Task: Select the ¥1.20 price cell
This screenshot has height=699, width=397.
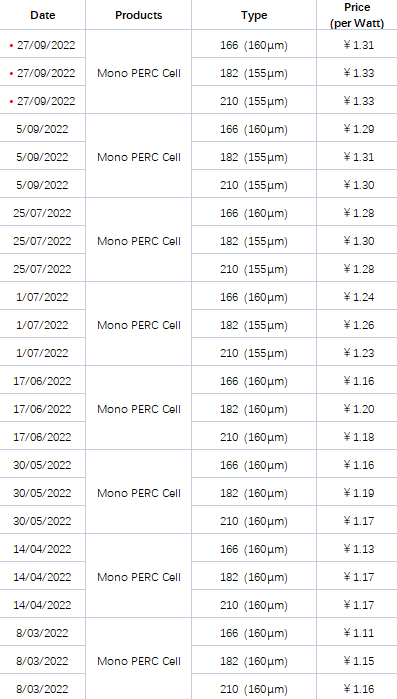Action: tap(359, 409)
